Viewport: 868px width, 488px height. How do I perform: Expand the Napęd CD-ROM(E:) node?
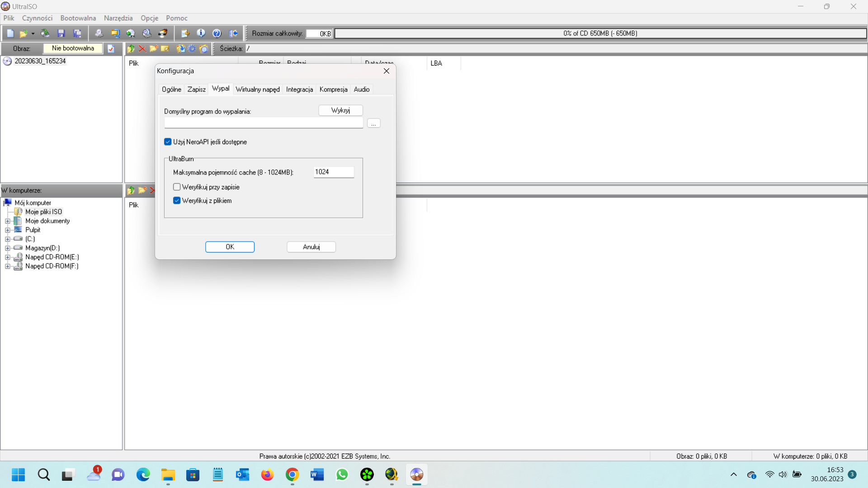click(x=7, y=258)
